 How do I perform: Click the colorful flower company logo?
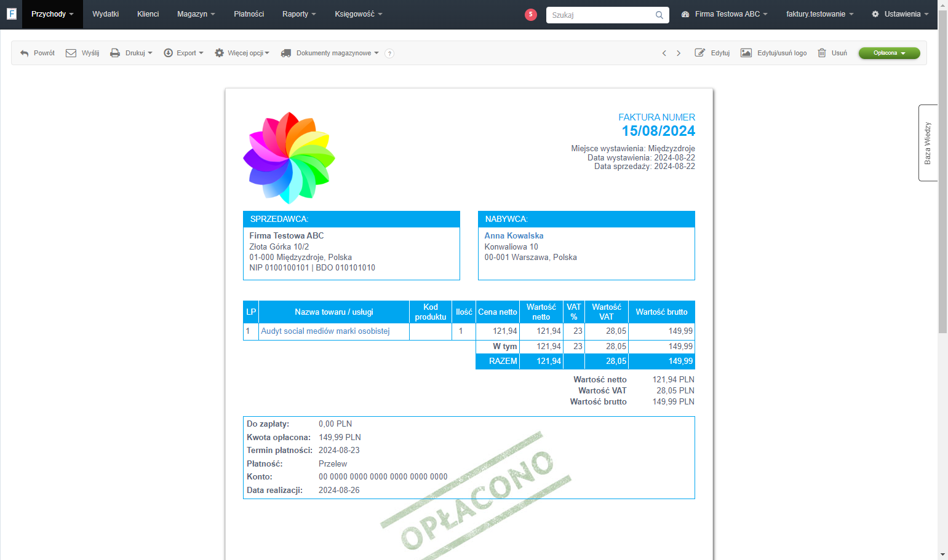(289, 157)
